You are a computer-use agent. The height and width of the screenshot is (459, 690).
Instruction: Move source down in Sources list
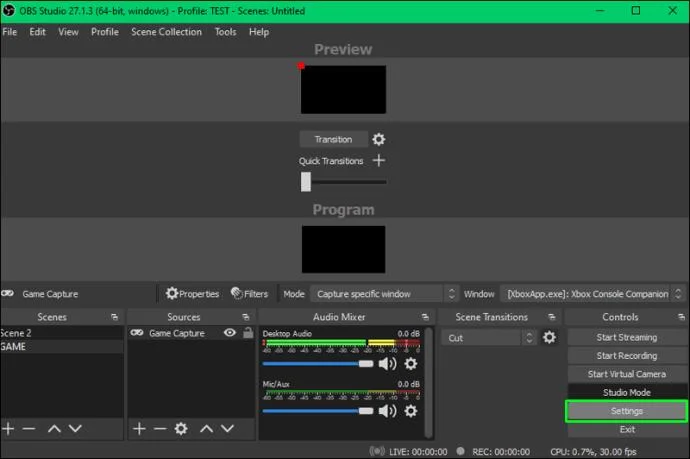click(228, 428)
